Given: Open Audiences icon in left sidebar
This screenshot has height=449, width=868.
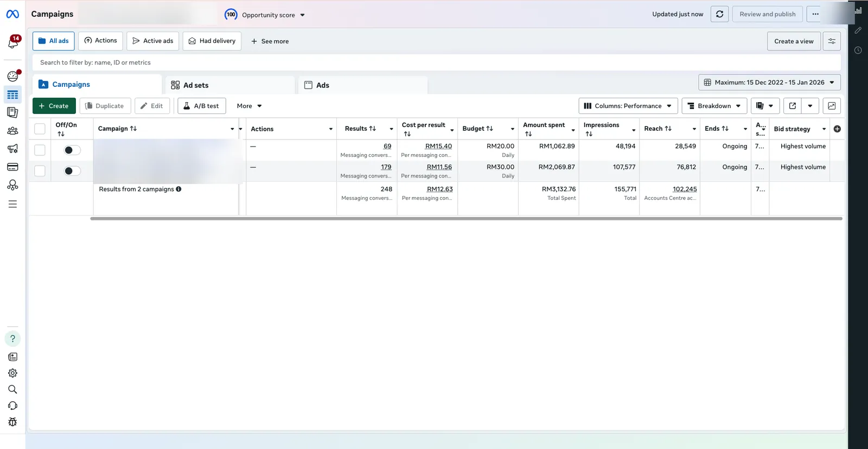Looking at the screenshot, I should tap(12, 131).
